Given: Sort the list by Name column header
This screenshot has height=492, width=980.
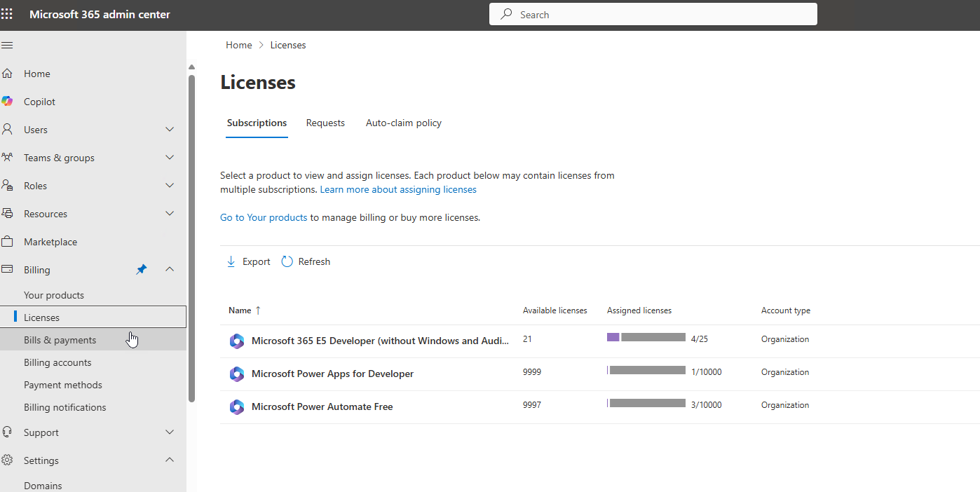Looking at the screenshot, I should pyautogui.click(x=238, y=310).
